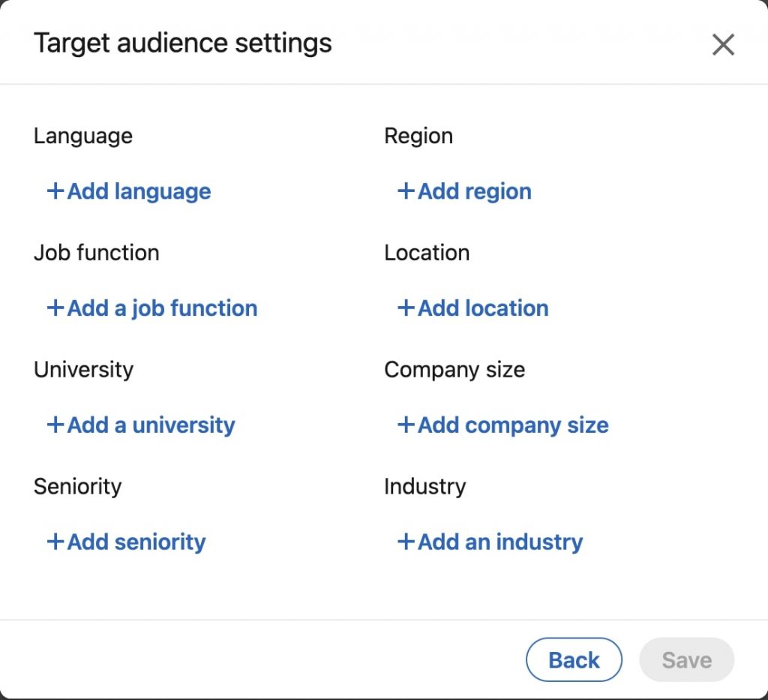Select Add seniority link
The image size is (768, 700).
point(126,542)
